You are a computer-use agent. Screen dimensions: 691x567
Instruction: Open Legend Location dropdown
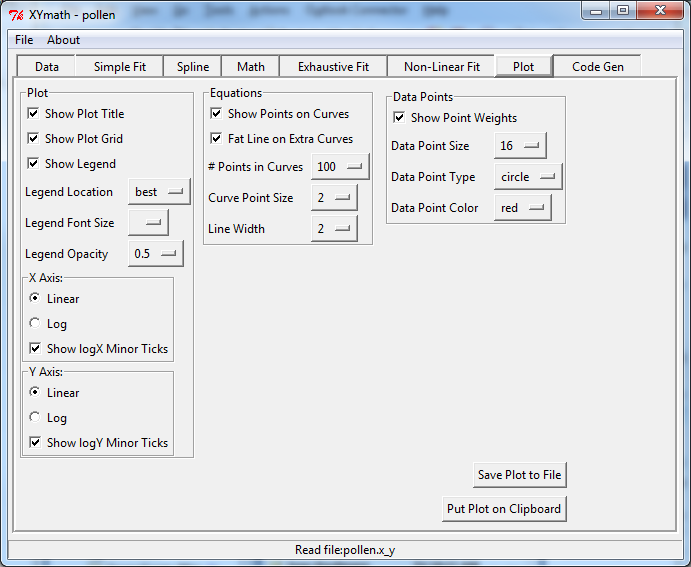(159, 192)
